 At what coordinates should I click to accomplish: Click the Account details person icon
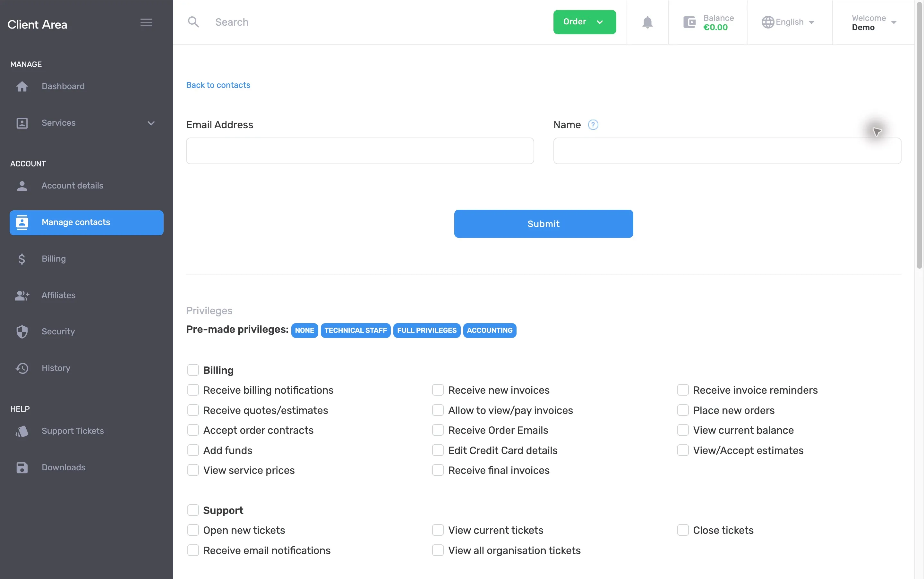22,186
